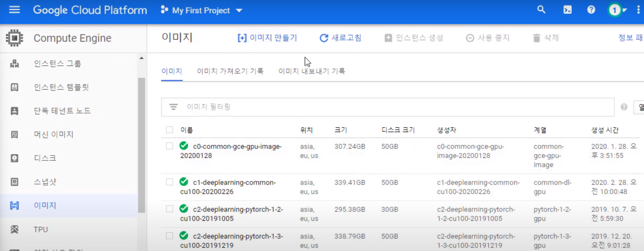Open the 정보 패널 link
Viewport: 644px width, 251px height.
(x=631, y=38)
